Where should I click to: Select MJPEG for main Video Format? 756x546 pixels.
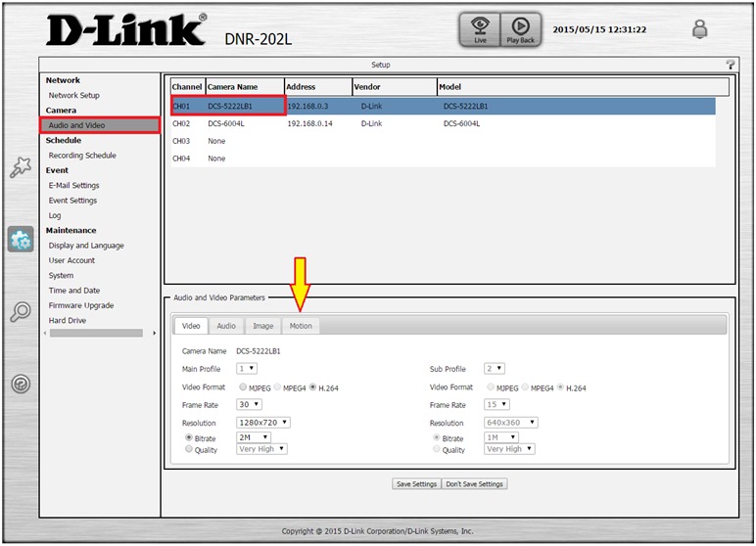(243, 387)
